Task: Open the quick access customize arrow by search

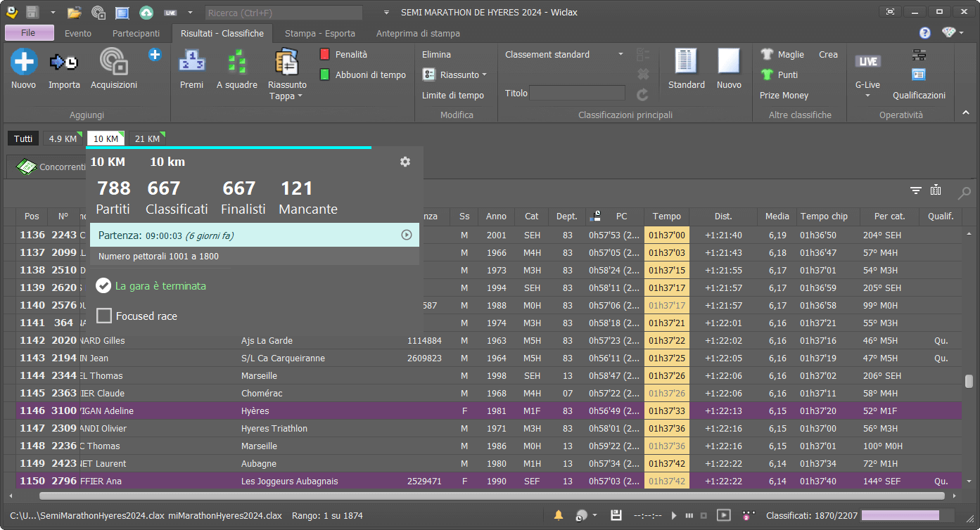Action: click(x=386, y=13)
